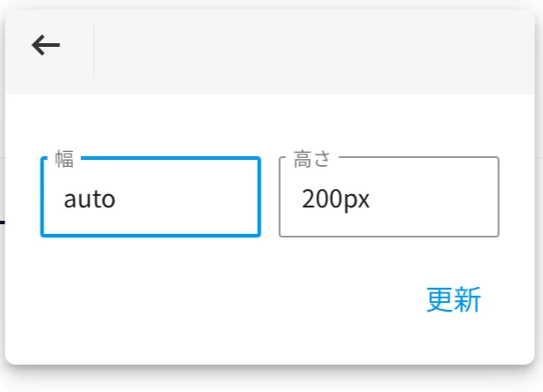Click the gray-outlined height text box
Viewport: 543px width, 392px height.
click(388, 197)
